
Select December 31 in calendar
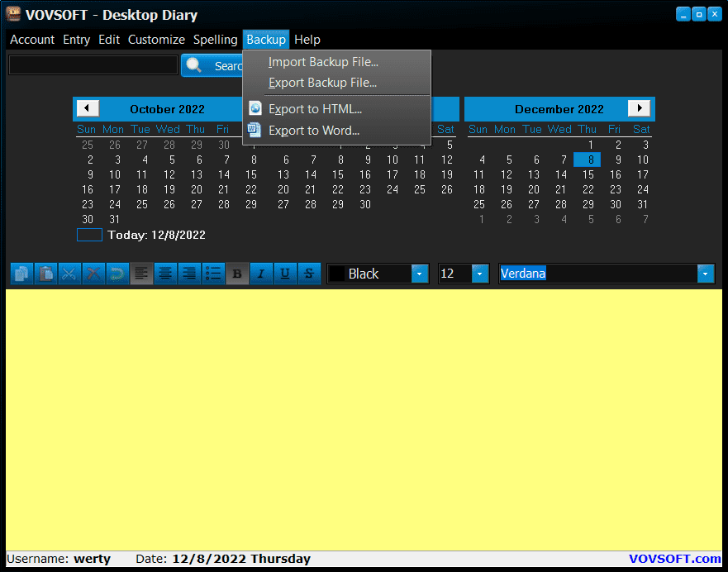pos(643,204)
